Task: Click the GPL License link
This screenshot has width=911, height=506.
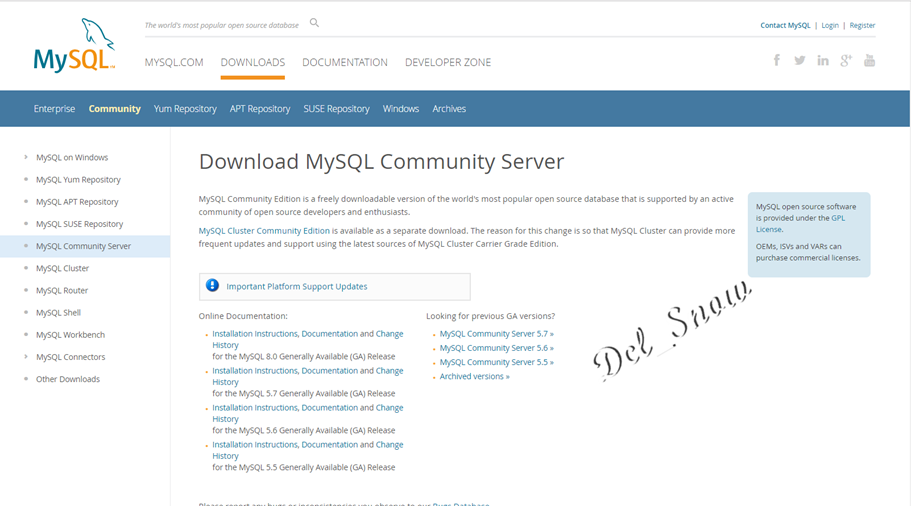Action: 801,224
